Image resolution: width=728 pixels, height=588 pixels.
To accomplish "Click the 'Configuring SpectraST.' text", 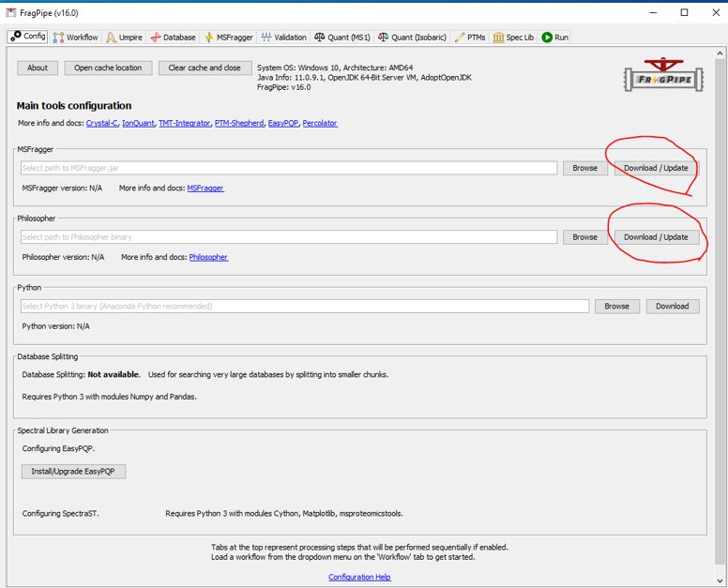I will pos(60,513).
